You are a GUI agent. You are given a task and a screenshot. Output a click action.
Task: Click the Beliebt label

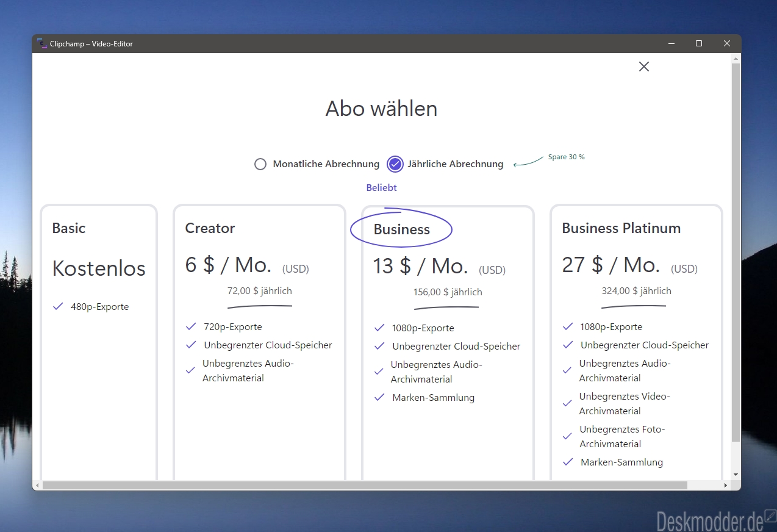(x=382, y=188)
